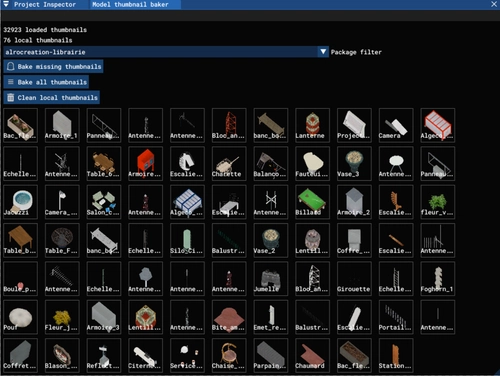
Task: Select the Camera_... thumbnail in third row
Action: click(62, 202)
